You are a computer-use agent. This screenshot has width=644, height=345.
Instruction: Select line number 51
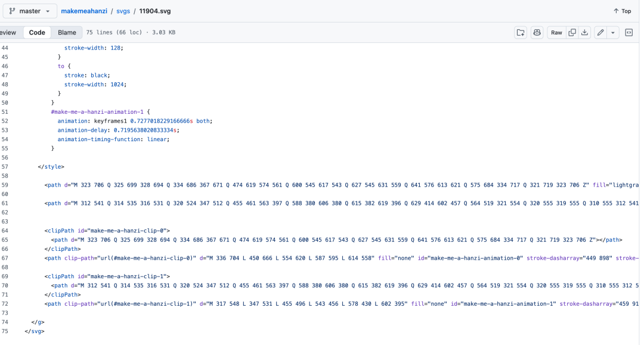[5, 111]
